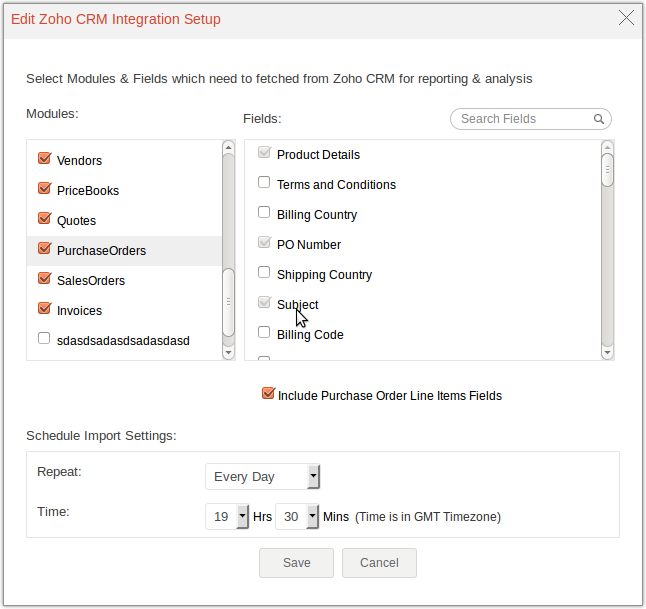Uncheck the Vendors module checkbox
The image size is (646, 609).
coord(44,159)
